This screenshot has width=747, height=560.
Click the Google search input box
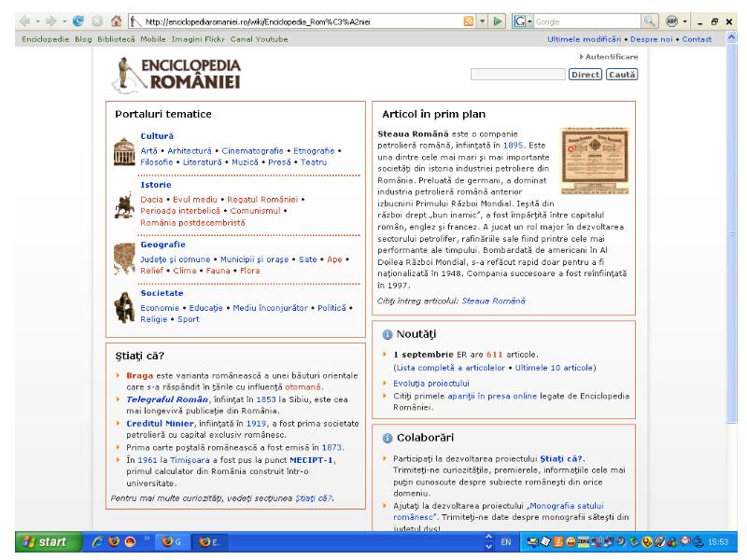587,21
